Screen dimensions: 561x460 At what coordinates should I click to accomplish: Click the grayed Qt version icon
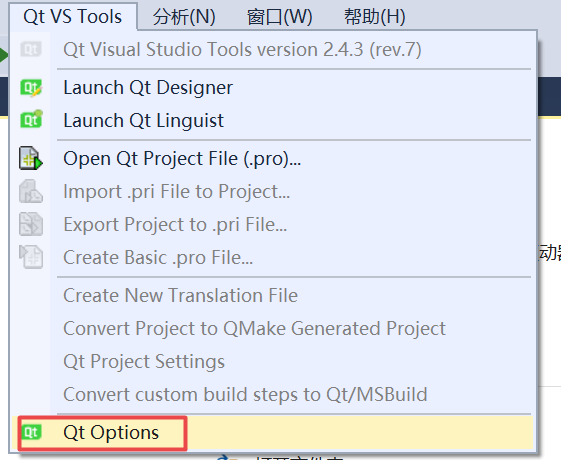tap(31, 49)
